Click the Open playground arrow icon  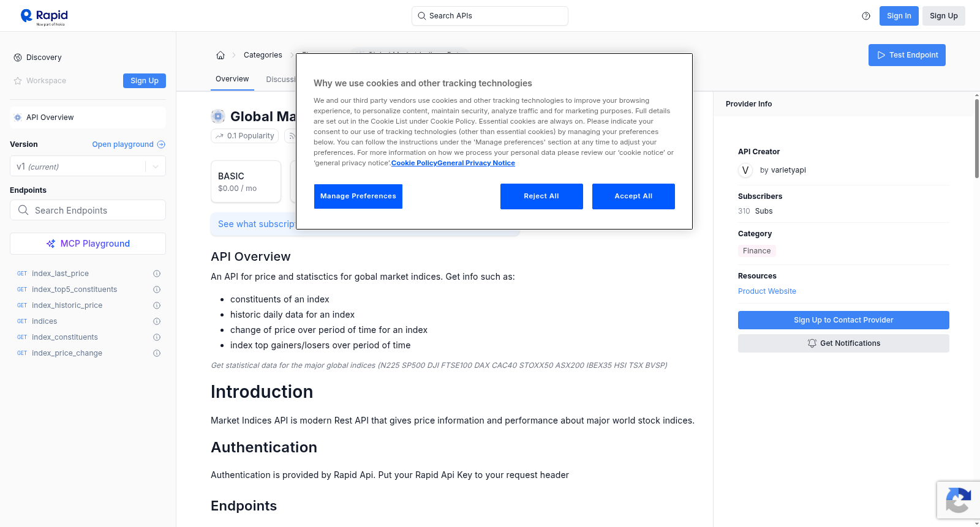[x=161, y=144]
